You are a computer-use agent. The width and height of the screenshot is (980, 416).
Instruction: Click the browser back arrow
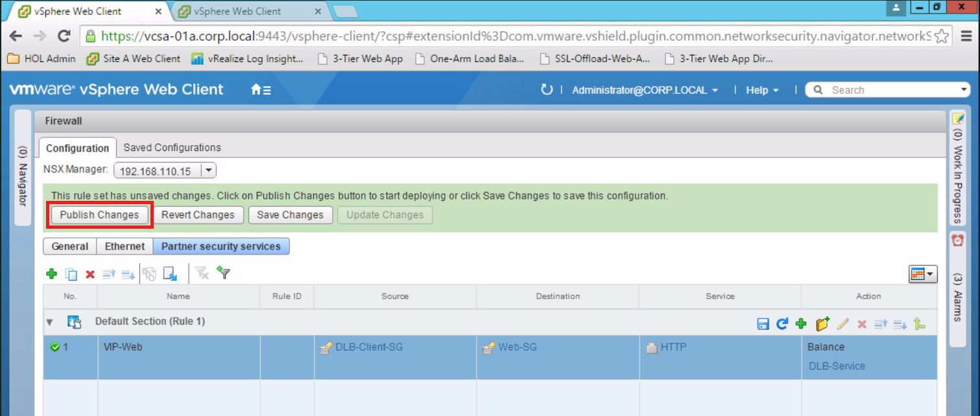point(16,36)
